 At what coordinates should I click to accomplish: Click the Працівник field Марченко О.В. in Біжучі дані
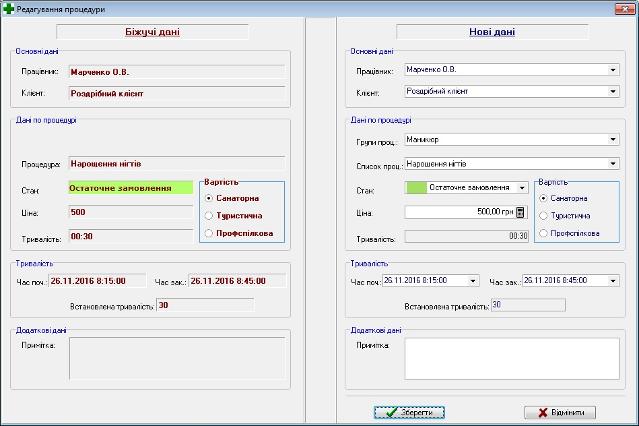[177, 72]
